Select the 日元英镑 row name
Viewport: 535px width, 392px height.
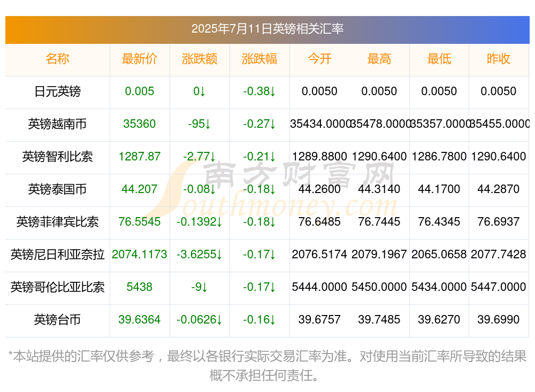pyautogui.click(x=57, y=91)
